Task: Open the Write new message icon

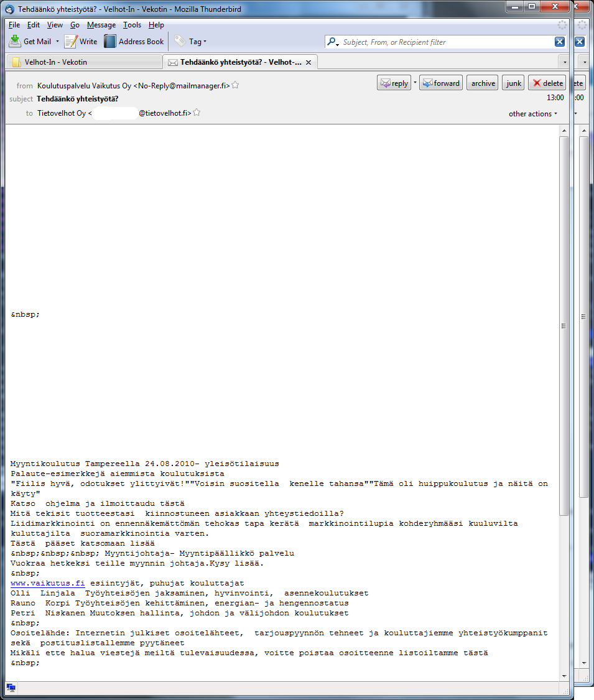Action: [70, 42]
